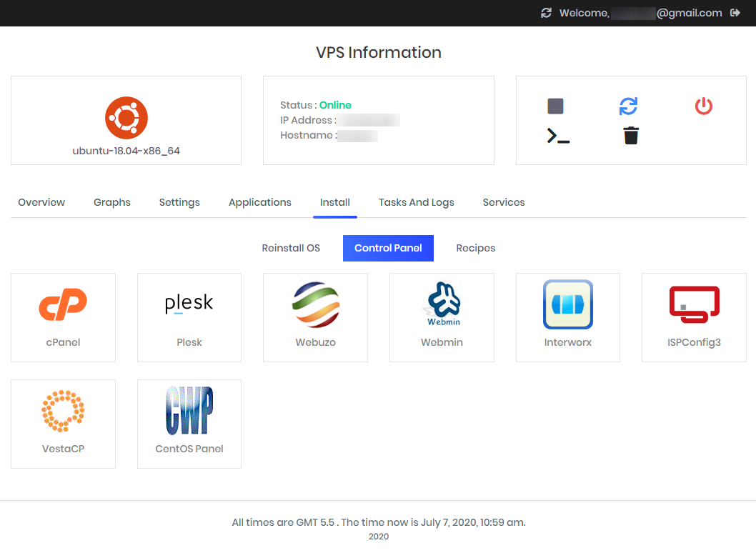The width and height of the screenshot is (756, 553).
Task: Click the Ubuntu logo icon
Action: (x=126, y=118)
